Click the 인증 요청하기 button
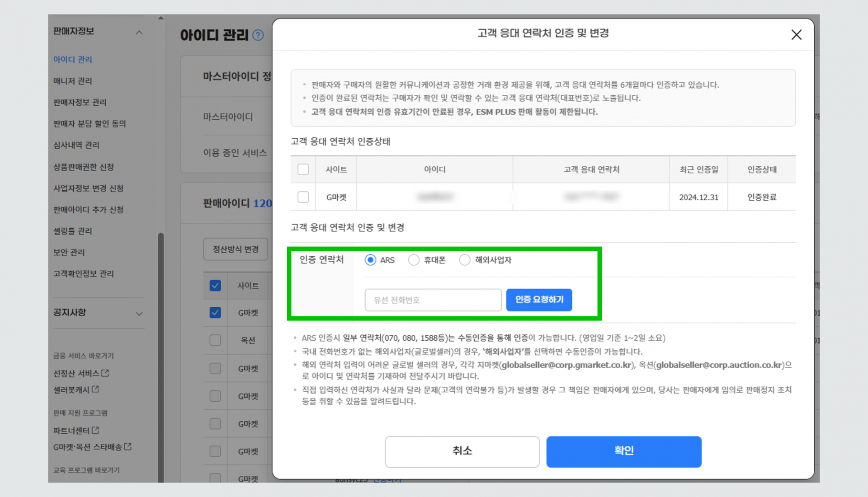The image size is (868, 497). (539, 300)
